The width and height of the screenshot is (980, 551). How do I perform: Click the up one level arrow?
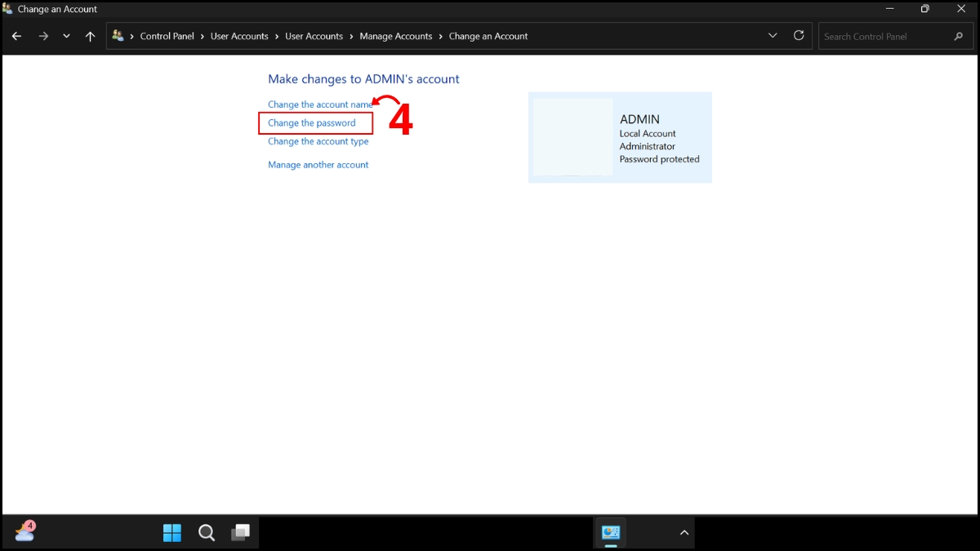90,36
